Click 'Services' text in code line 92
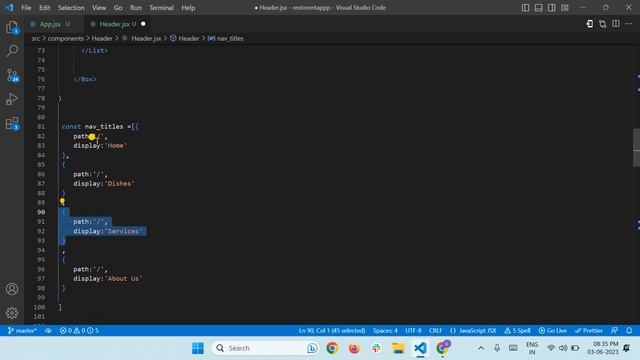 click(124, 231)
